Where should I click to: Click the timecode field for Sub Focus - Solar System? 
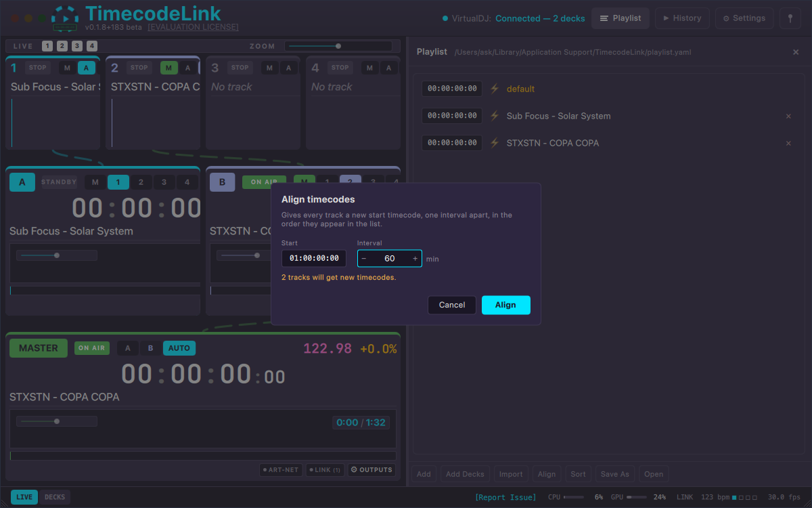[x=452, y=116]
